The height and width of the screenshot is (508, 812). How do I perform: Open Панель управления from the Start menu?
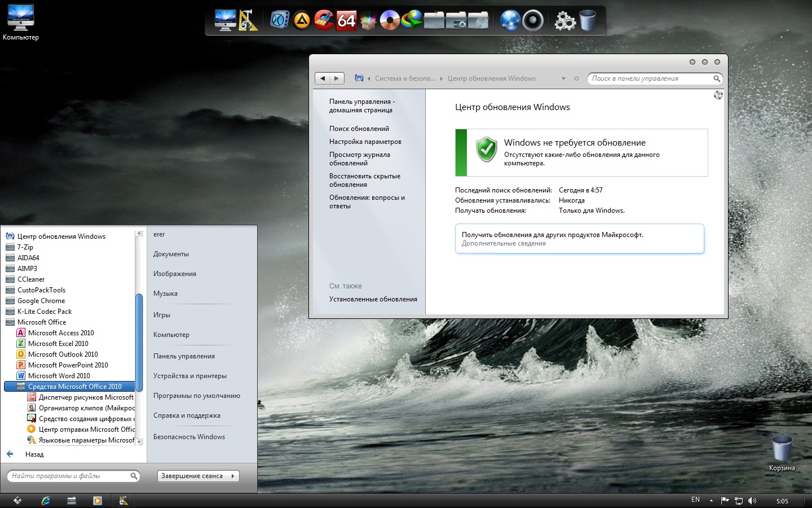184,356
